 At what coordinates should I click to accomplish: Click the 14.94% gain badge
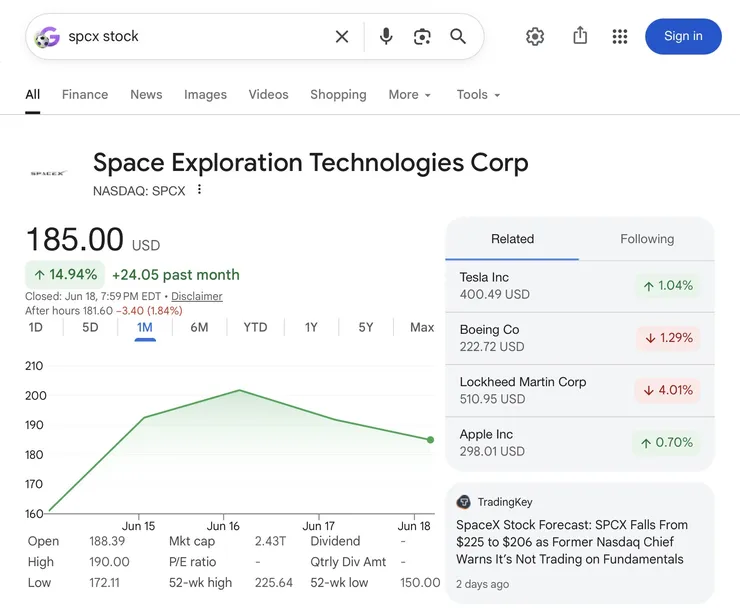(65, 275)
